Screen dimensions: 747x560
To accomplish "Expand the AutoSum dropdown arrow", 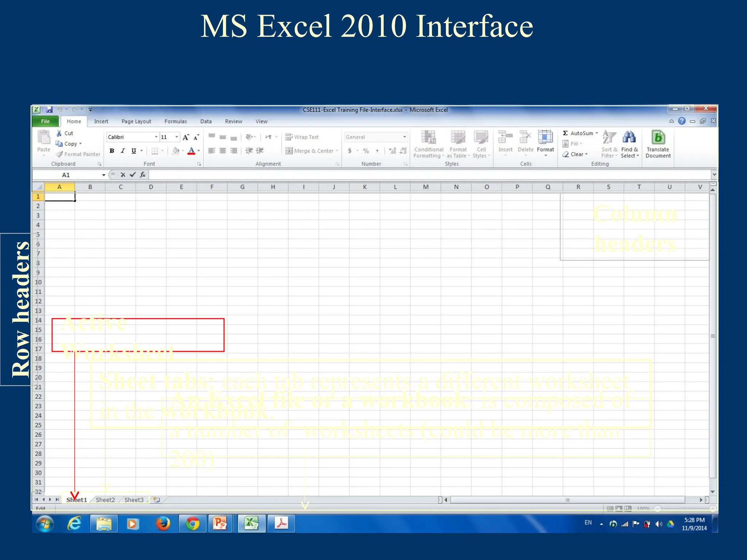I will [597, 133].
